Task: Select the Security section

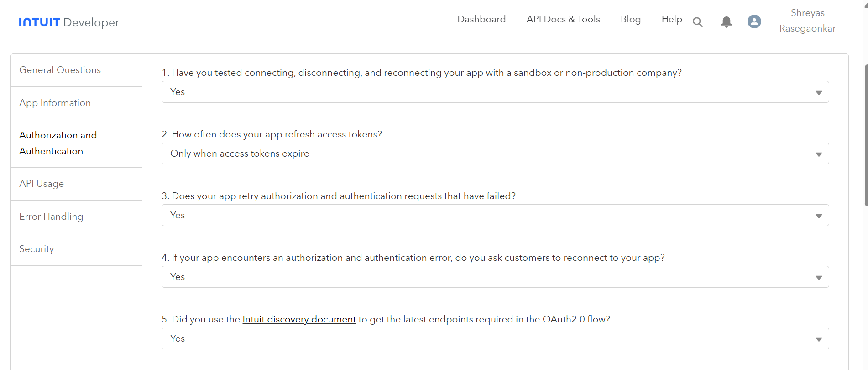Action: pyautogui.click(x=37, y=249)
